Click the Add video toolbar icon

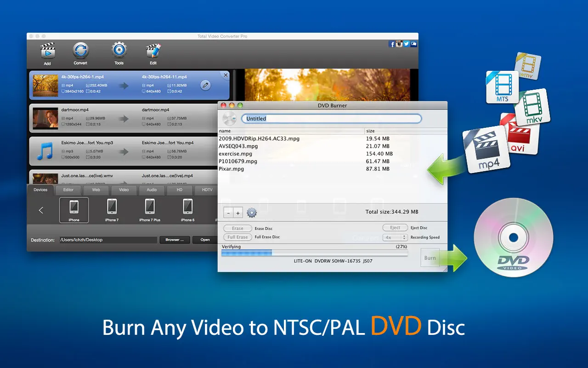pos(47,52)
